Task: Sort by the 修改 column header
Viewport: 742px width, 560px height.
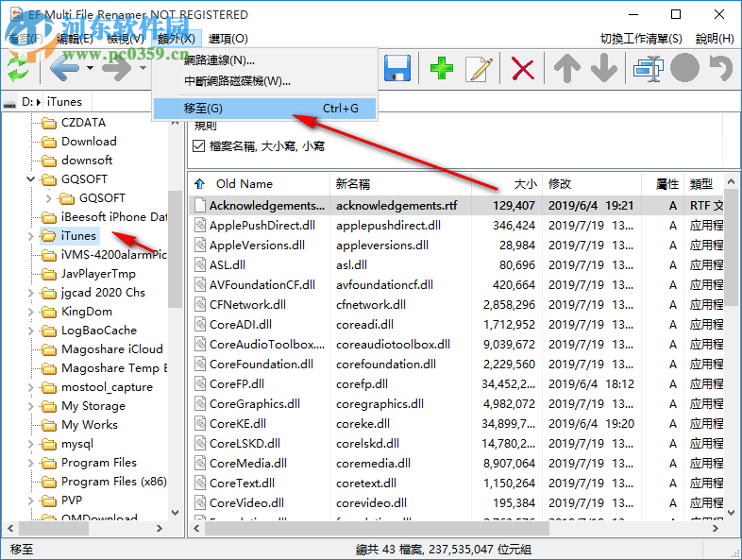Action: (592, 183)
